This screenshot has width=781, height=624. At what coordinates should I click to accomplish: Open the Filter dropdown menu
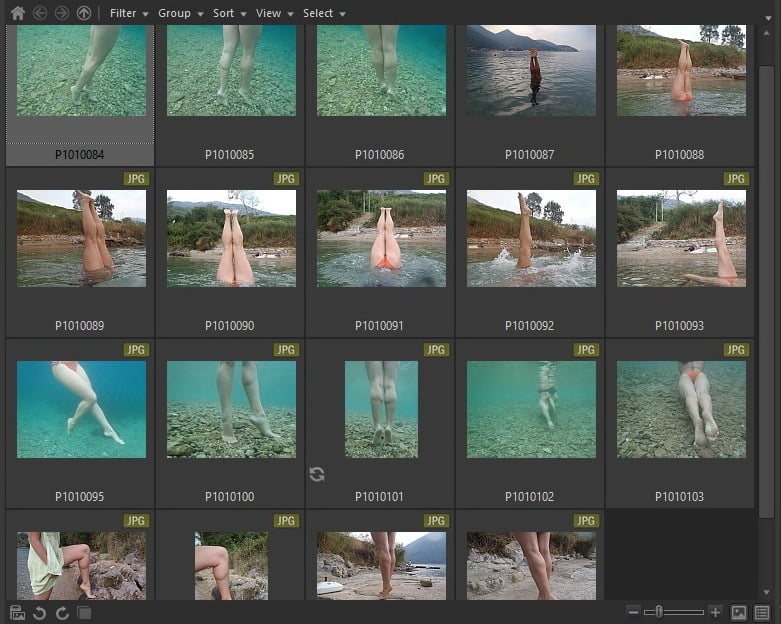[x=129, y=13]
